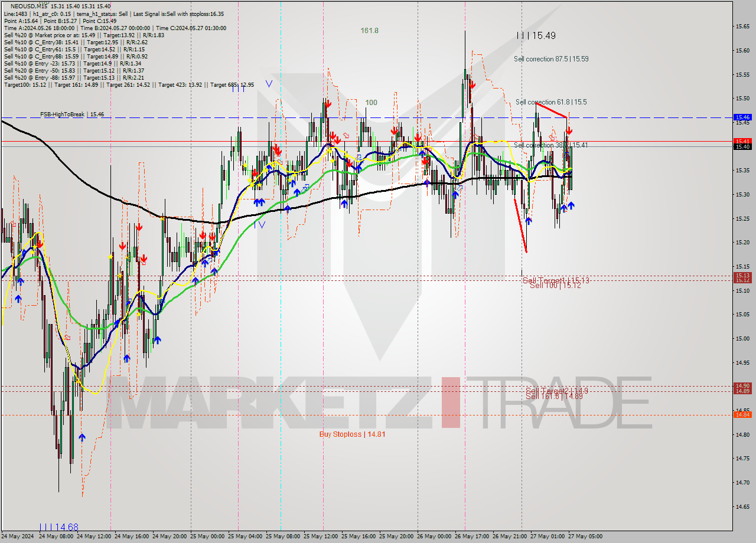Click the 14.80 price axis label
The height and width of the screenshot is (543, 756).
742,434
